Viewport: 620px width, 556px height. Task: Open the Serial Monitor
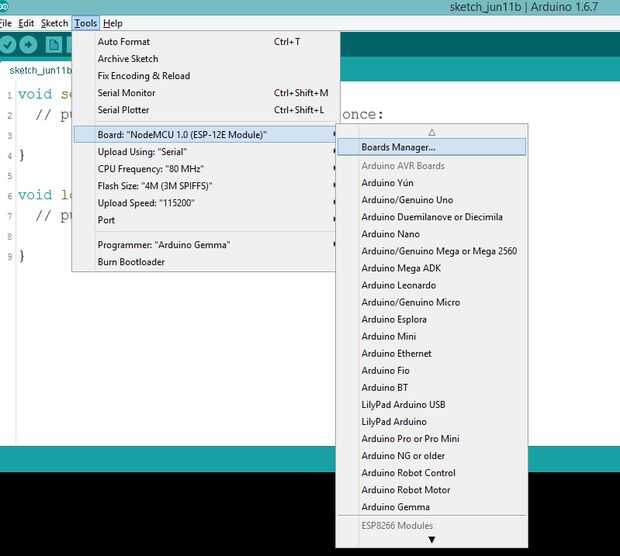[x=206, y=93]
